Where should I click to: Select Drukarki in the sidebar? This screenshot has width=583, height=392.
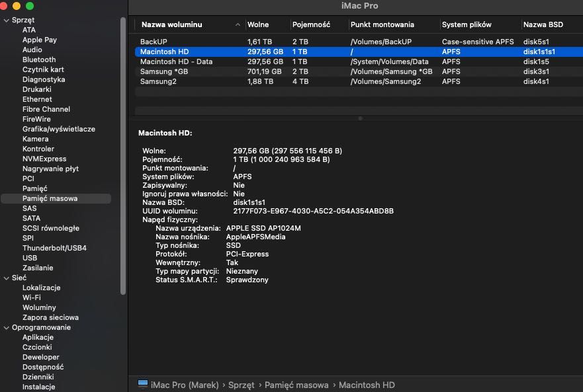point(37,89)
